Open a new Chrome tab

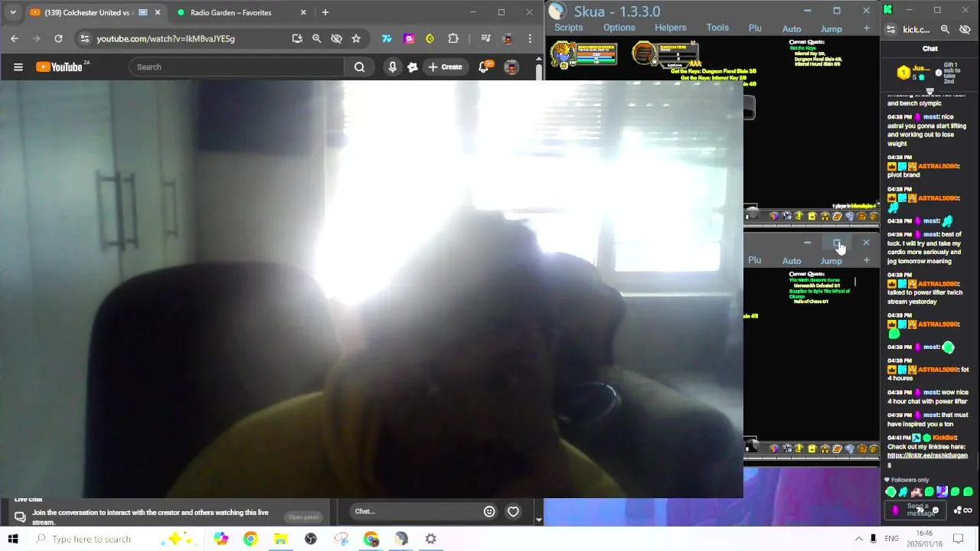point(325,12)
